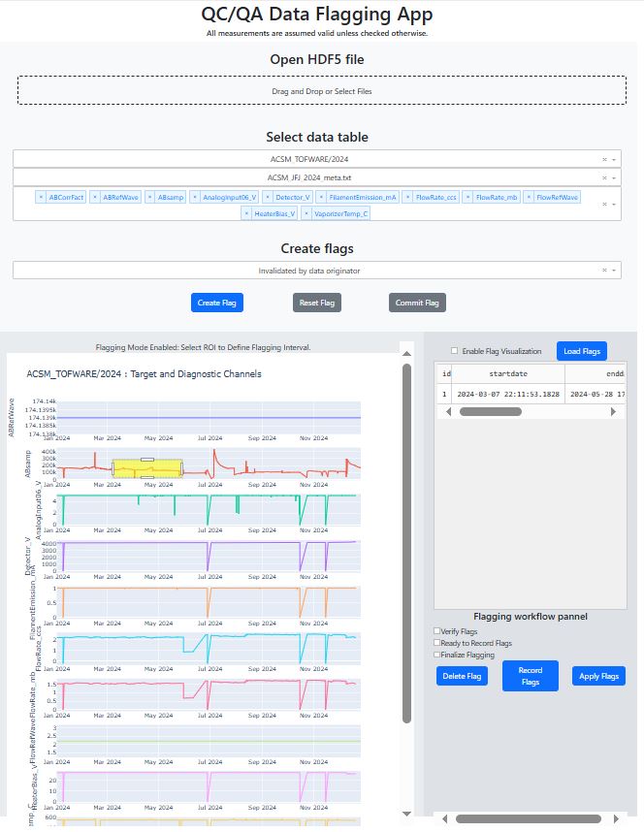Open the flag type dropdown under Create flags
644x832 pixels.
point(614,271)
